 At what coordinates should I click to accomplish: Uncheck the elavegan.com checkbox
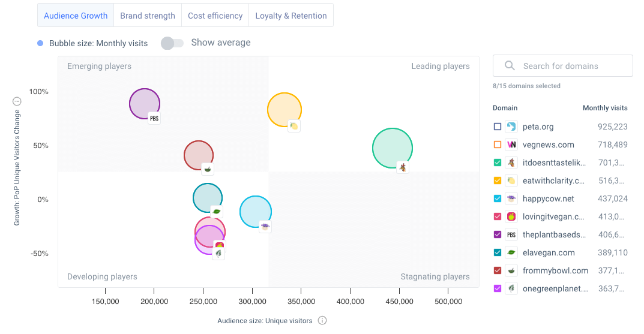pos(498,252)
